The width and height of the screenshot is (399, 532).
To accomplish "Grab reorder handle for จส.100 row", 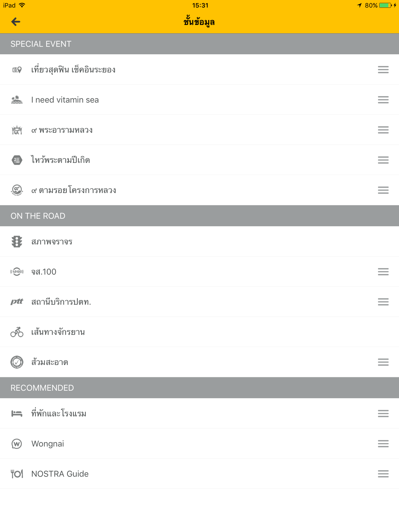I will tap(383, 272).
